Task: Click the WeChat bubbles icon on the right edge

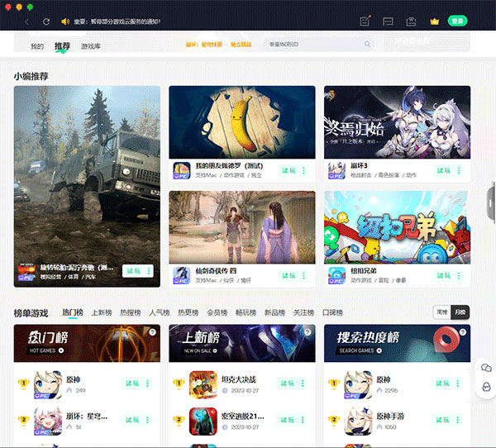Action: point(486,368)
